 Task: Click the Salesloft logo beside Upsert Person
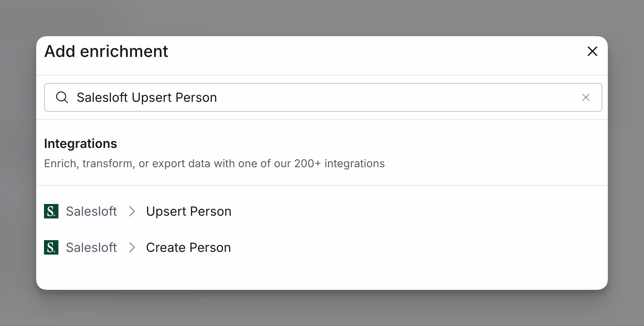pos(51,211)
